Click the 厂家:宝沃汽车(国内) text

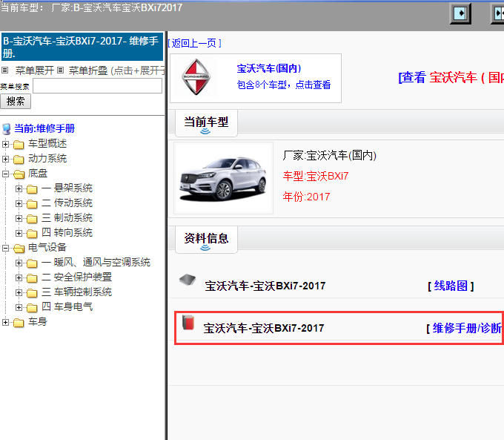pyautogui.click(x=330, y=156)
